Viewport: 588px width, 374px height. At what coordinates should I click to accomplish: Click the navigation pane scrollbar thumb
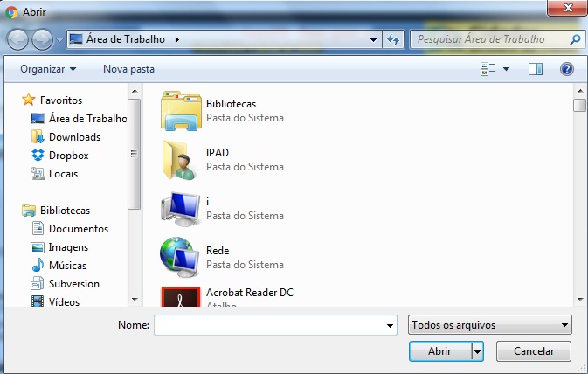point(134,154)
